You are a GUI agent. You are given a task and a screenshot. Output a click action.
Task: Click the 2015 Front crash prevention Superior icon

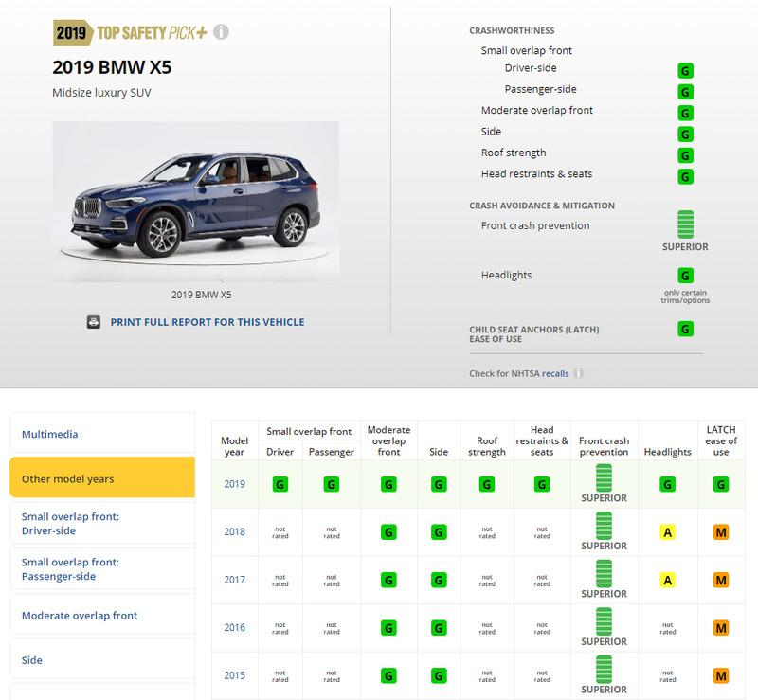pos(604,670)
